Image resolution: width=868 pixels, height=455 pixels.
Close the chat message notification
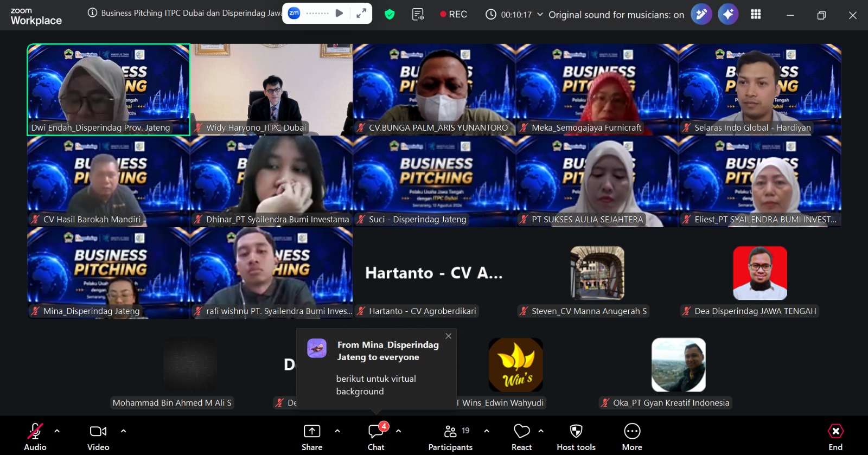[x=449, y=336]
